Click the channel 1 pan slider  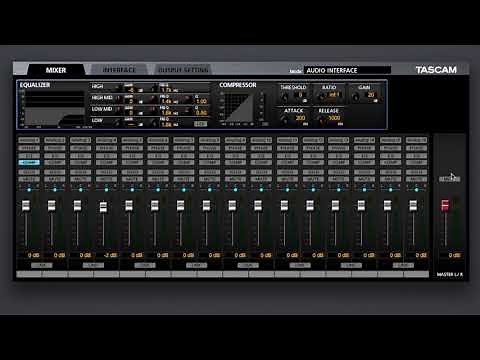click(x=29, y=190)
